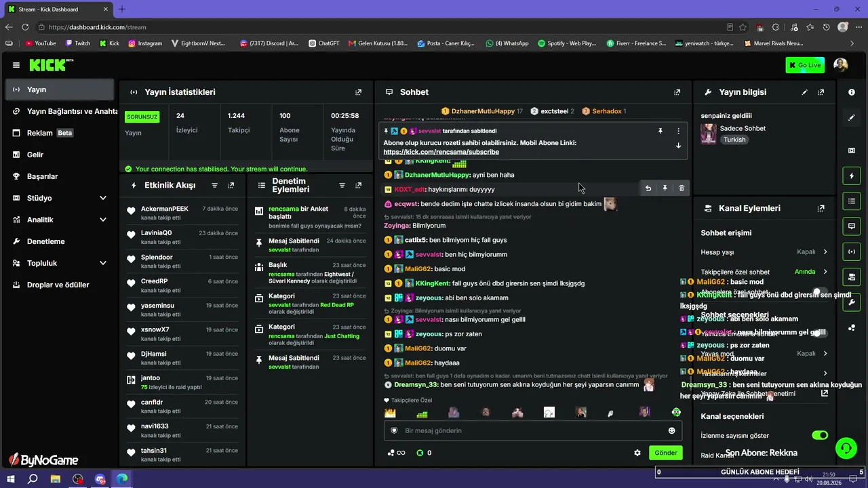Click the broadcast signal icon in the right rail
Image resolution: width=868 pixels, height=488 pixels.
pos(852,251)
